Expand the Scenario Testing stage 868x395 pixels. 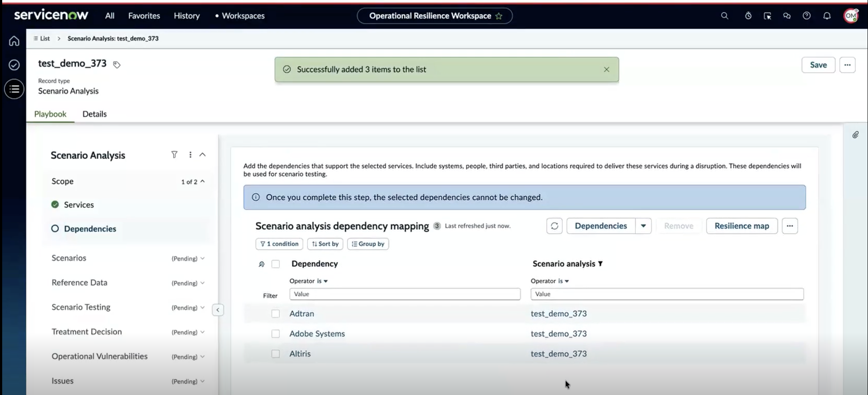click(x=203, y=307)
